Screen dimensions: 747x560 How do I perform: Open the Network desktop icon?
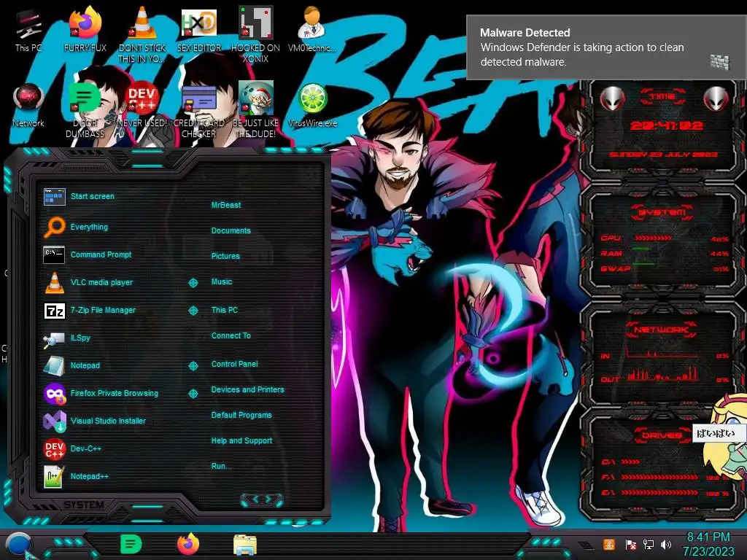coord(28,106)
